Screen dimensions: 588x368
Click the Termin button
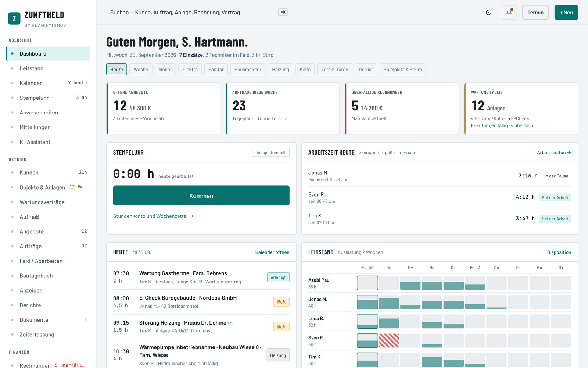[535, 13]
